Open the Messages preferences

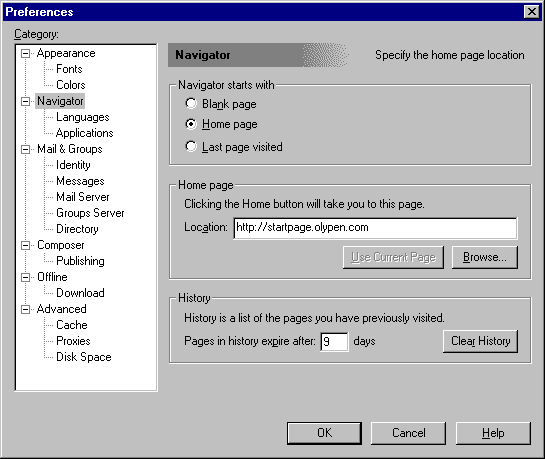[80, 181]
